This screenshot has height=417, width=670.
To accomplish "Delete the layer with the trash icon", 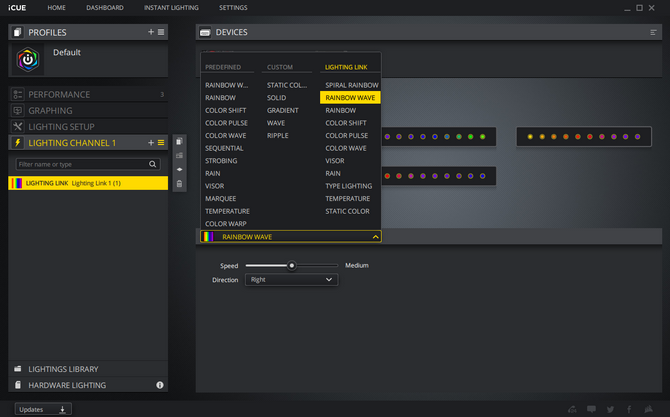I will (x=179, y=184).
